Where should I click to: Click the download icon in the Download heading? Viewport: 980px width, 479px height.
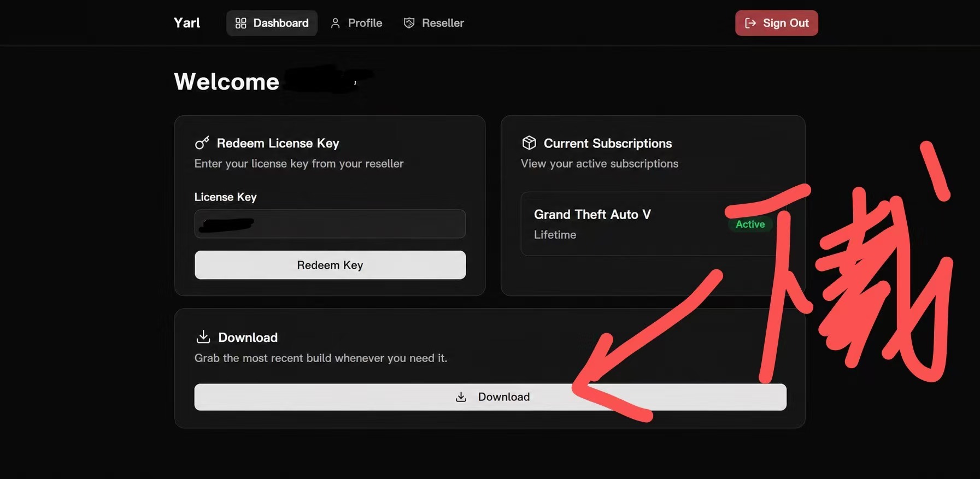(203, 336)
